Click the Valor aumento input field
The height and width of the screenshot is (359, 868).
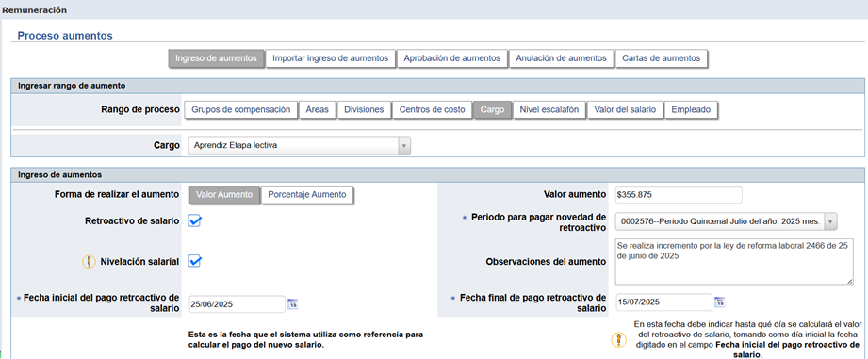(x=679, y=195)
